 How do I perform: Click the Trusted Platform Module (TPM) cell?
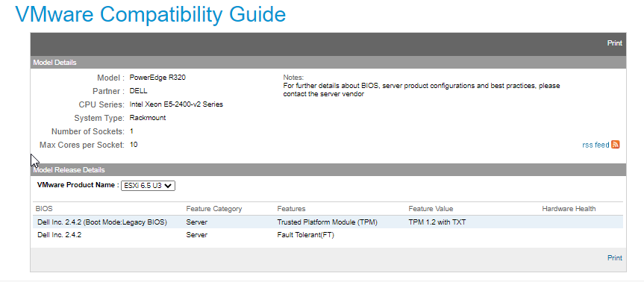point(328,222)
